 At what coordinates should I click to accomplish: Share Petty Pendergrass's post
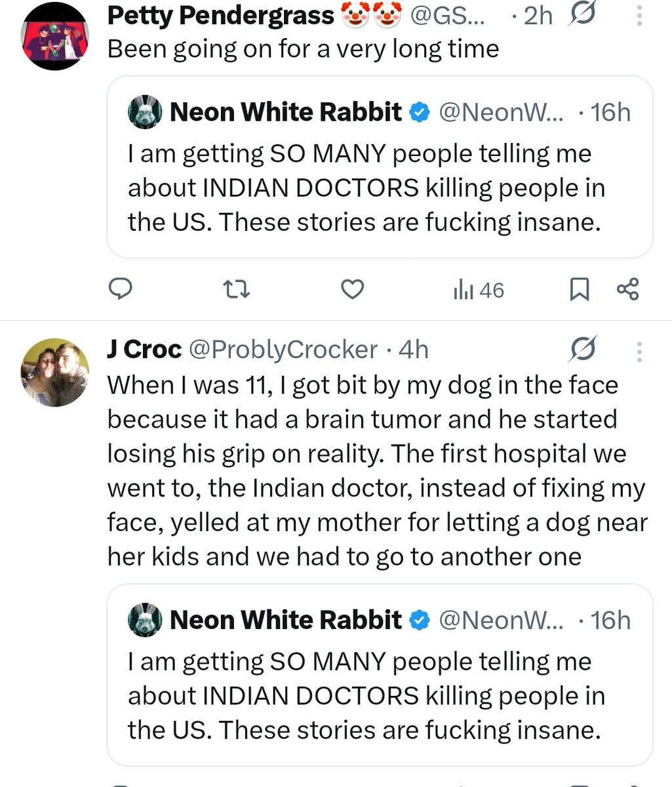(x=627, y=289)
